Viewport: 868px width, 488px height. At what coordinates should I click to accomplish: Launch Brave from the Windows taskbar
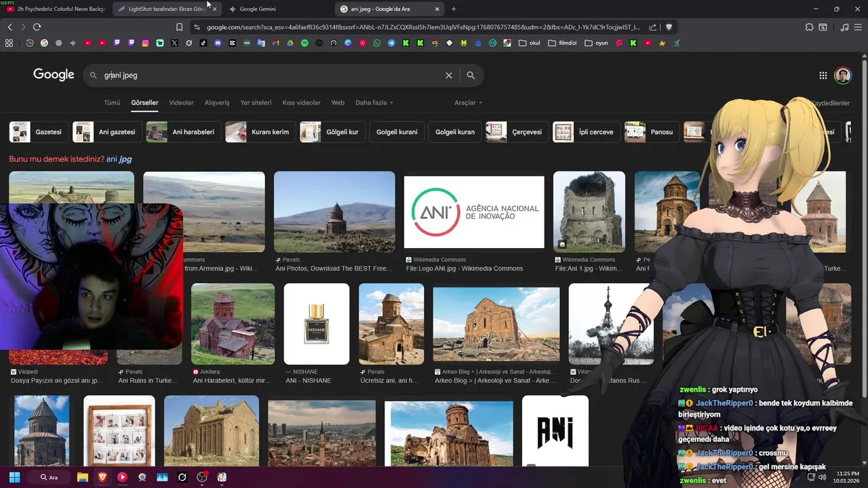(x=102, y=477)
